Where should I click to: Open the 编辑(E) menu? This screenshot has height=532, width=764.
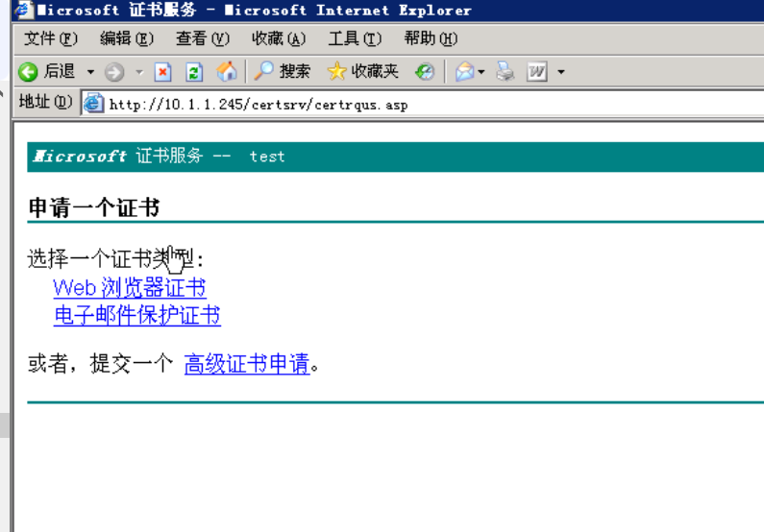click(x=127, y=38)
